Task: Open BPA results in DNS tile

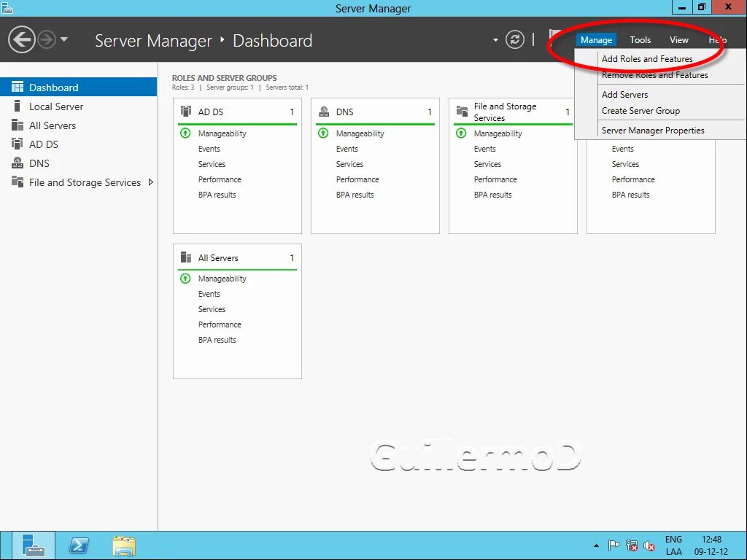Action: pos(355,195)
